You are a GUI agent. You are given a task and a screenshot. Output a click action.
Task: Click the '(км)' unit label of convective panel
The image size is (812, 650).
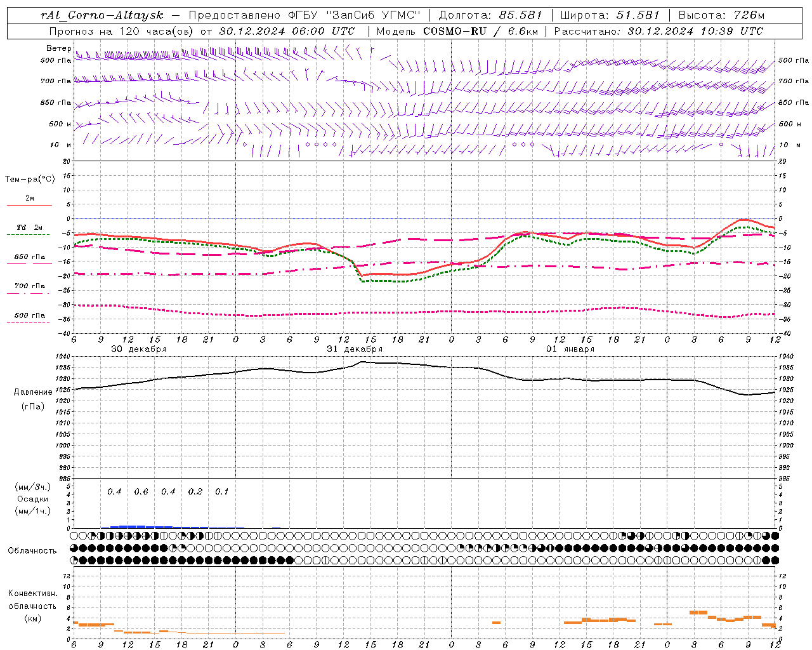pos(32,618)
